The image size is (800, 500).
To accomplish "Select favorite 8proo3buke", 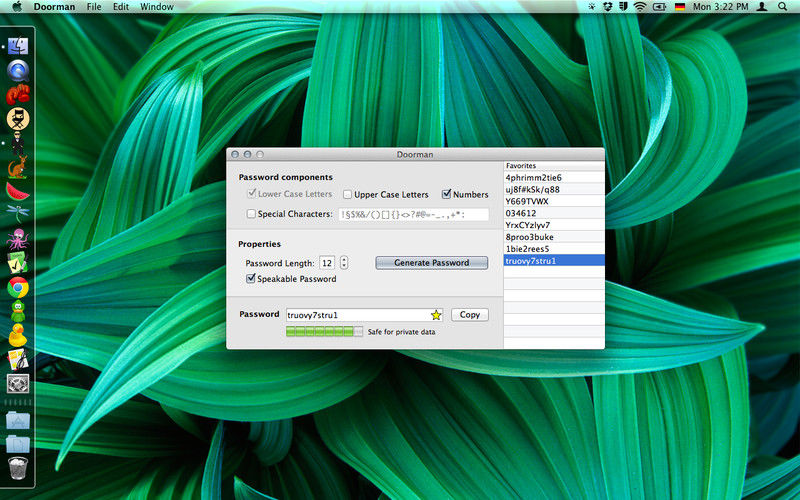I will [554, 237].
